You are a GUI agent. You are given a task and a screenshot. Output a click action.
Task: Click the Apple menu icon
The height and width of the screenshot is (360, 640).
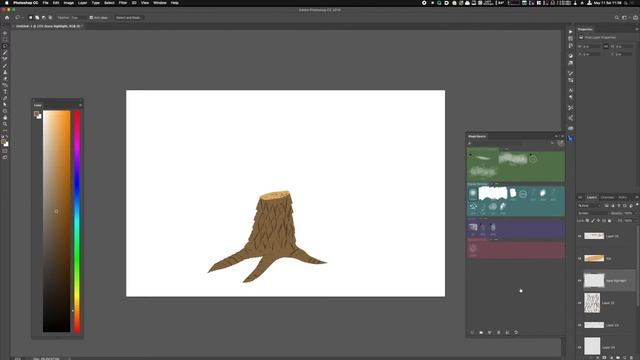pyautogui.click(x=7, y=3)
